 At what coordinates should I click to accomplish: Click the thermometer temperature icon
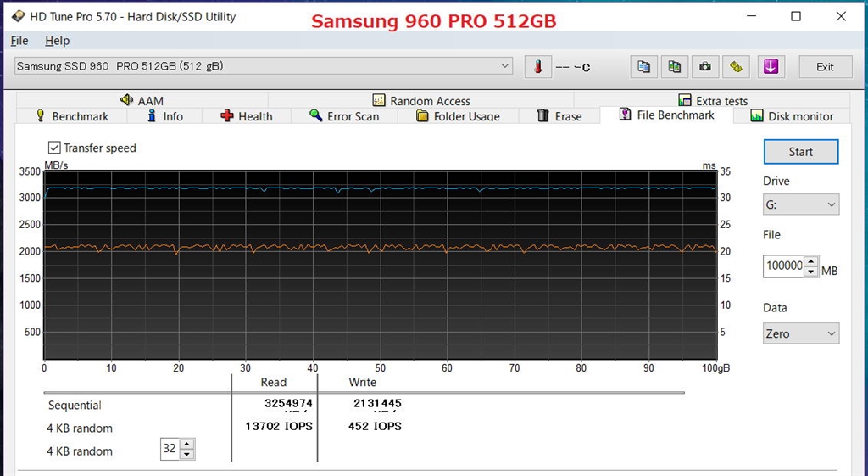tap(537, 67)
